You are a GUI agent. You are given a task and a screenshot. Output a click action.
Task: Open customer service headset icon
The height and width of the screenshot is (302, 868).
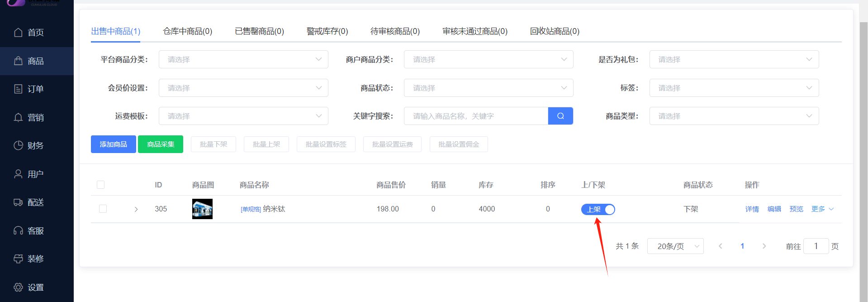click(18, 231)
